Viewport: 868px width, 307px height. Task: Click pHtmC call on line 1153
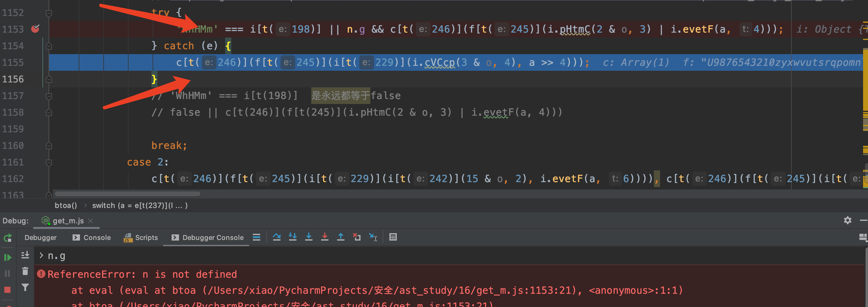pos(575,29)
